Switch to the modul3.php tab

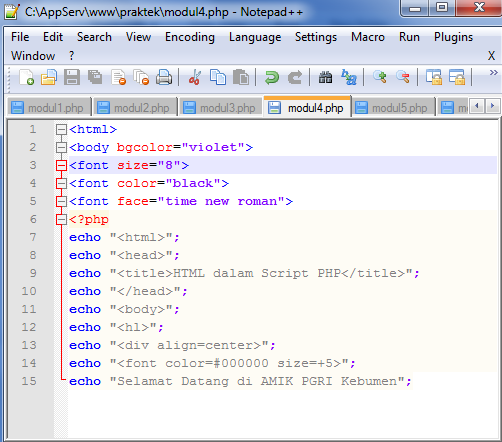pyautogui.click(x=221, y=108)
